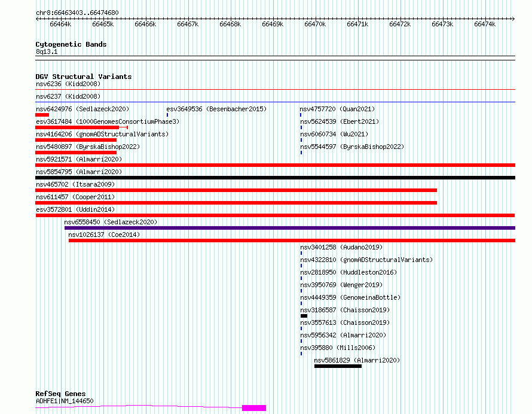Open esv3649536 (Besenbacher2015) variant label

click(216, 109)
